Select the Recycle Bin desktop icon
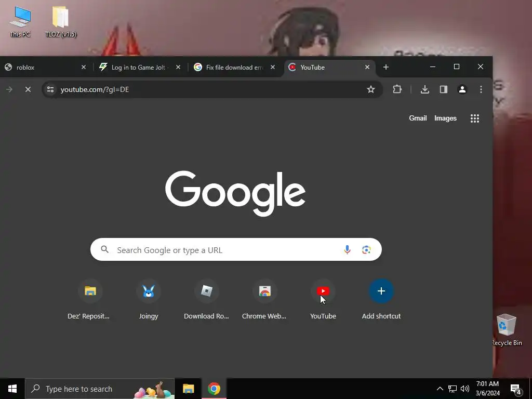Viewport: 532px width, 399px height. [507, 330]
